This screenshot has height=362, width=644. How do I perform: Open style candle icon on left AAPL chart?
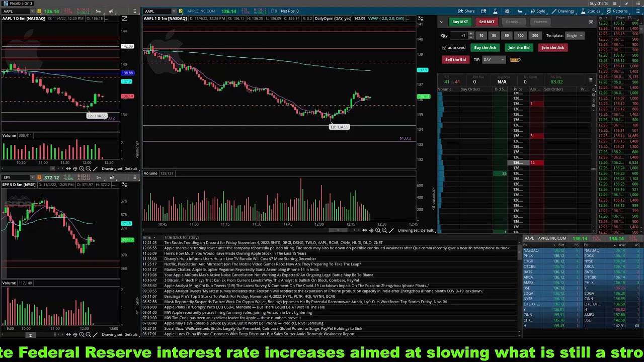click(x=111, y=11)
